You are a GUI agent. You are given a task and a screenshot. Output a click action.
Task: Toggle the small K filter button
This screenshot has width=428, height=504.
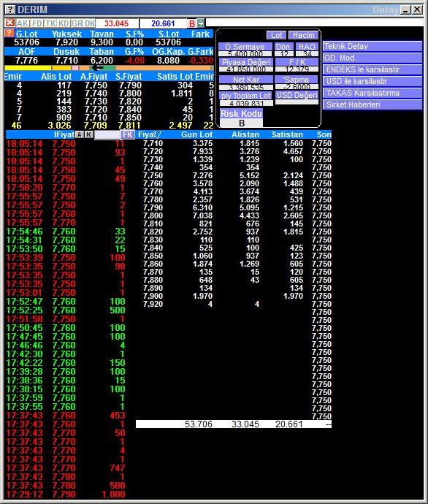click(88, 134)
